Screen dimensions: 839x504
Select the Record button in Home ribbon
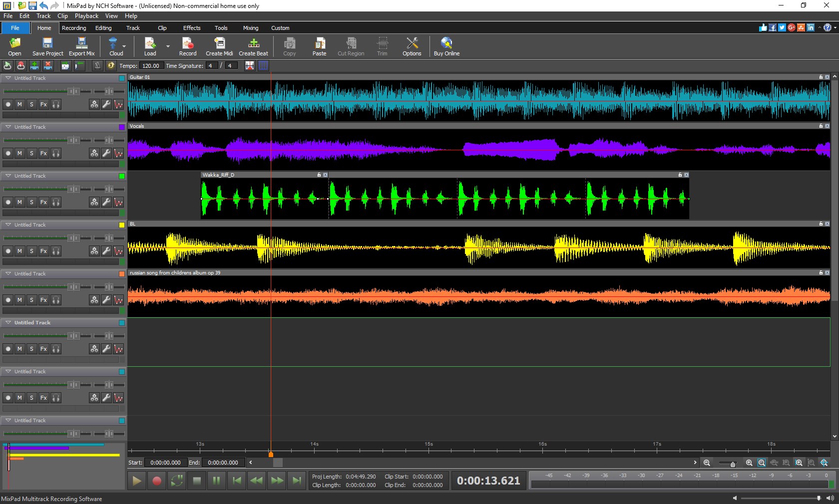coord(187,46)
